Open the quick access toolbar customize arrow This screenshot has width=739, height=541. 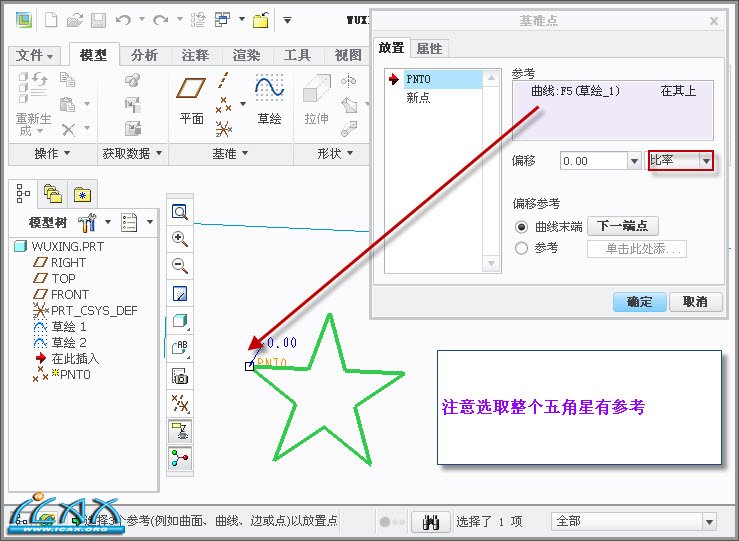(287, 20)
